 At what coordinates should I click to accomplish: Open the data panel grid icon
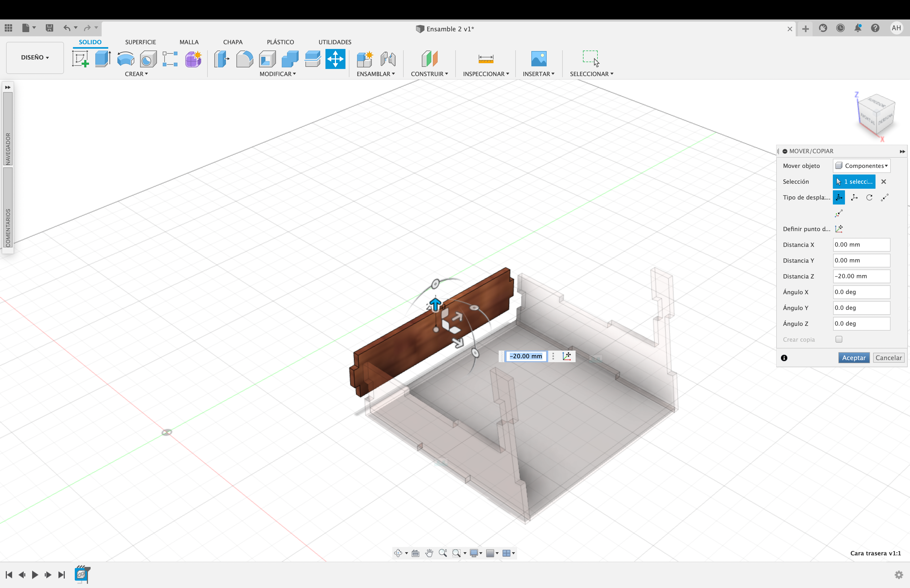pos(8,28)
